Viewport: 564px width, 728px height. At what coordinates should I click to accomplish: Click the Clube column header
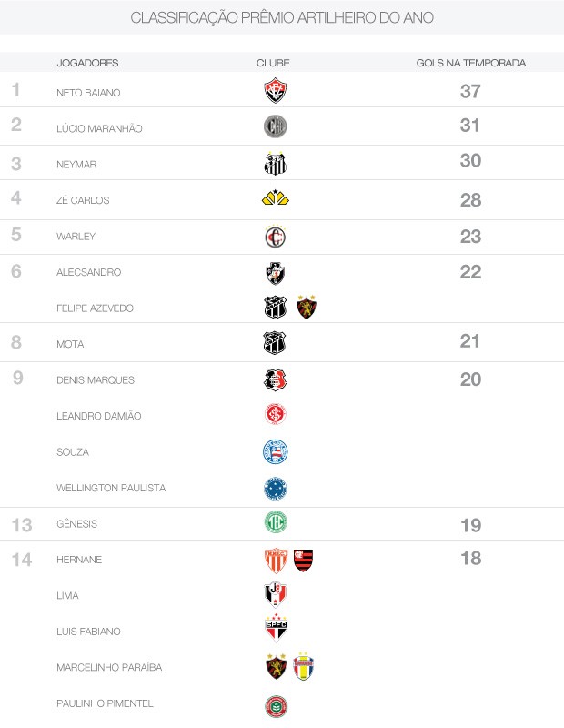273,63
